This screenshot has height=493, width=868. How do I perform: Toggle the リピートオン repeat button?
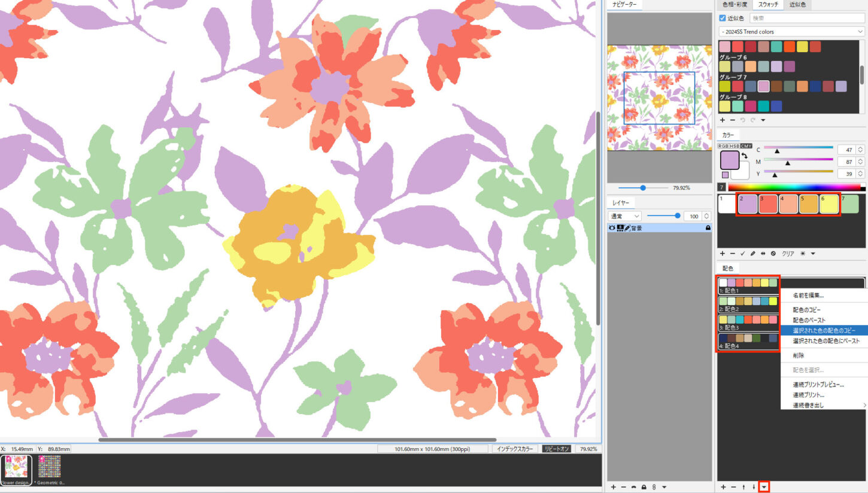coord(556,449)
